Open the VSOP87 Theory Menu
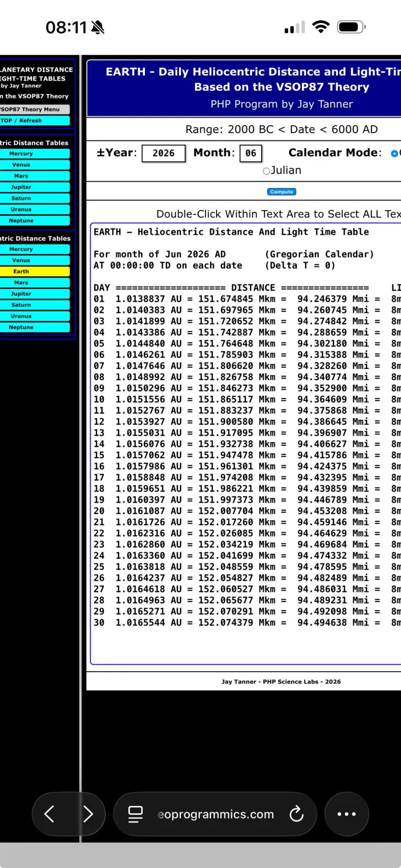This screenshot has height=868, width=401. pos(34,109)
